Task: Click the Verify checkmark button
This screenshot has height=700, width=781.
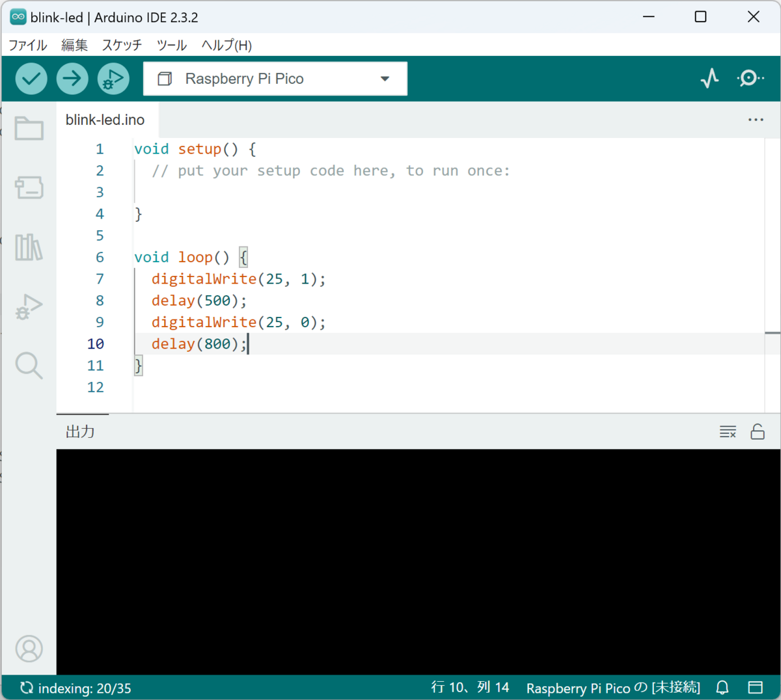Action: pyautogui.click(x=31, y=79)
